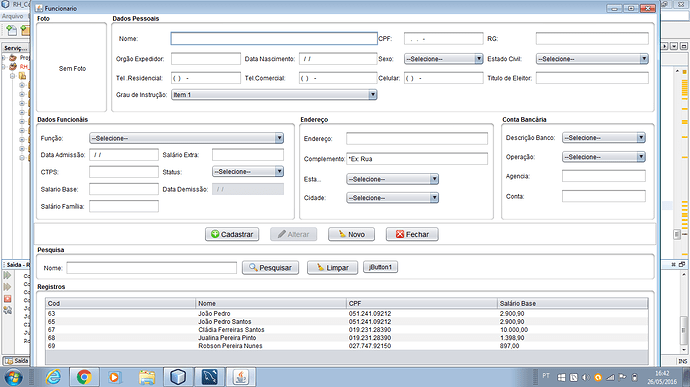
Task: Open the Sexo dropdown
Action: [x=443, y=59]
